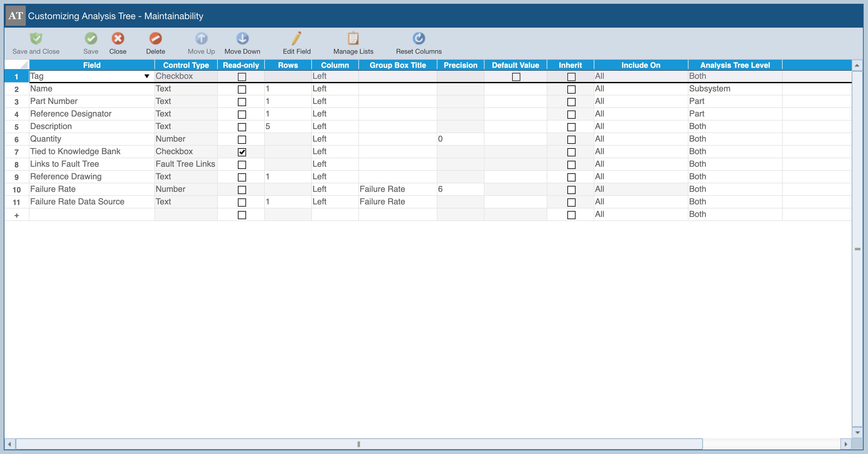Viewport: 868px width, 454px height.
Task: Check Default Value checkbox for Tag row
Action: [516, 77]
